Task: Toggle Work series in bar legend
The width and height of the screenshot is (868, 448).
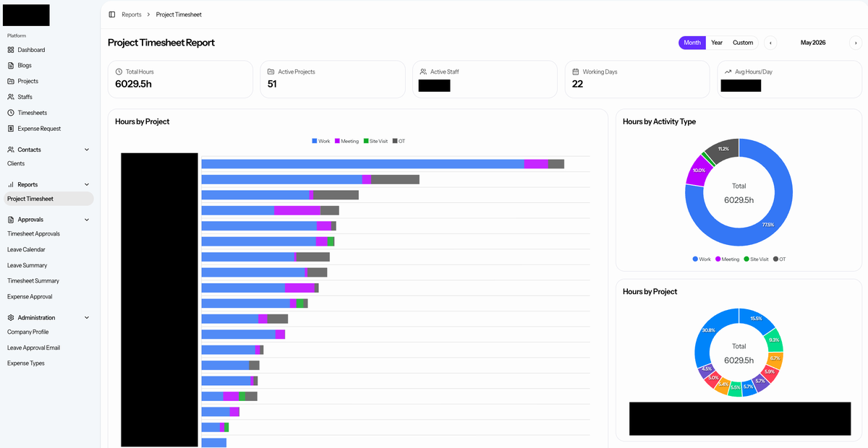Action: coord(321,141)
